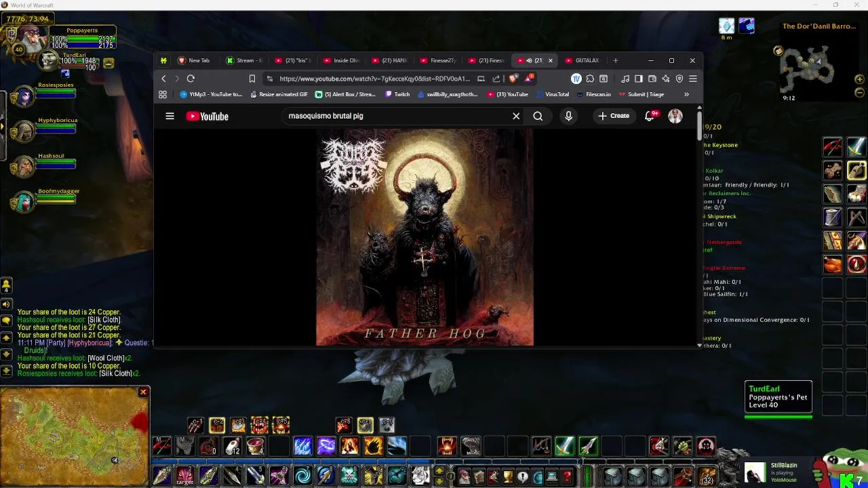This screenshot has height=488, width=868.
Task: Select the browser address URL field
Action: click(x=374, y=79)
